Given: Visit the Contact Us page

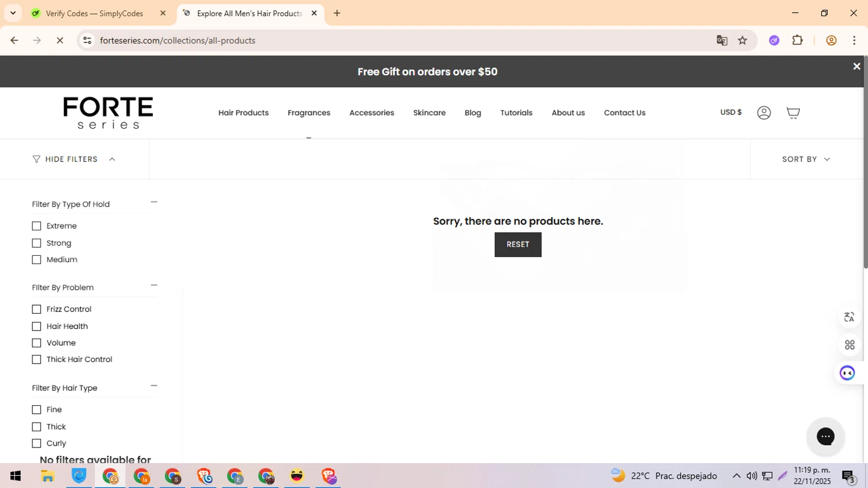Looking at the screenshot, I should pos(624,113).
